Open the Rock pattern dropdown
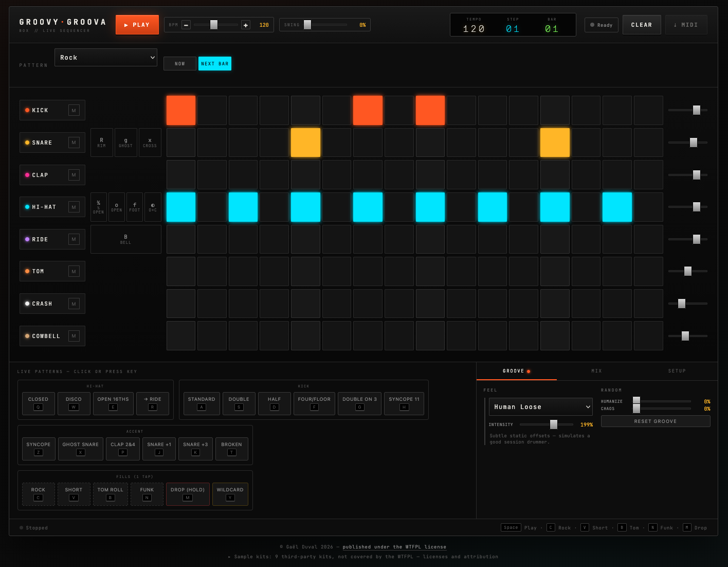This screenshot has width=728, height=567. pos(106,58)
